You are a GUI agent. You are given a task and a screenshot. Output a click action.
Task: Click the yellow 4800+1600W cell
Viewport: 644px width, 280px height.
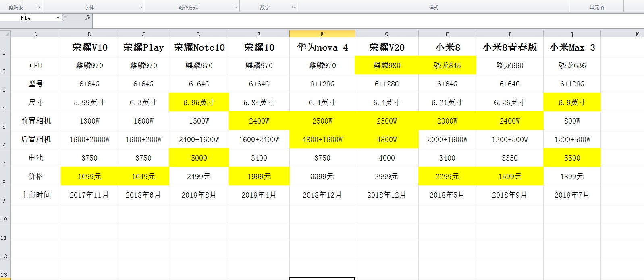tap(322, 139)
